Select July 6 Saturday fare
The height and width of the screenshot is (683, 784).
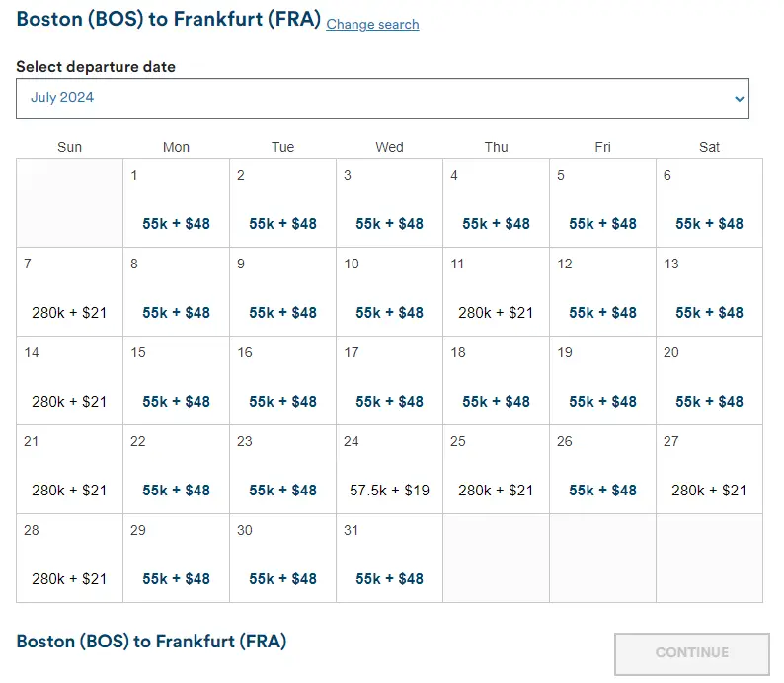709,203
